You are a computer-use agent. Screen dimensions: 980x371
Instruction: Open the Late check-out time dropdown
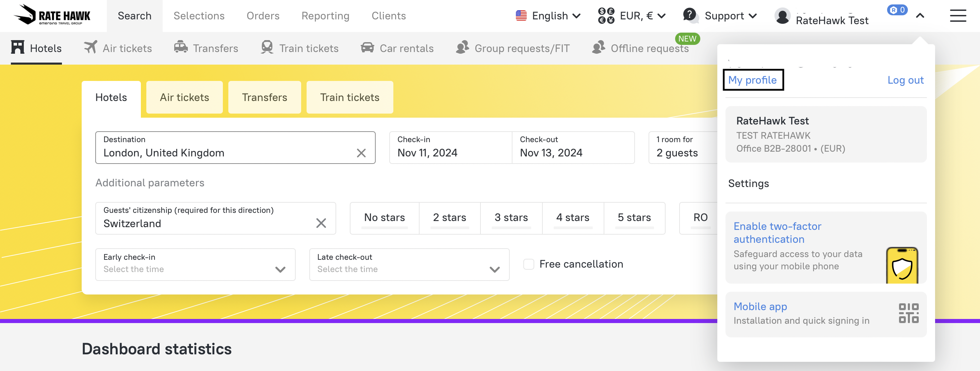coord(409,264)
